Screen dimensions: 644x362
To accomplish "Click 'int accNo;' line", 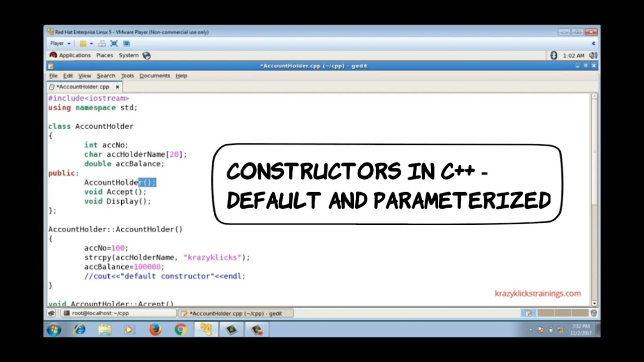I will point(106,145).
